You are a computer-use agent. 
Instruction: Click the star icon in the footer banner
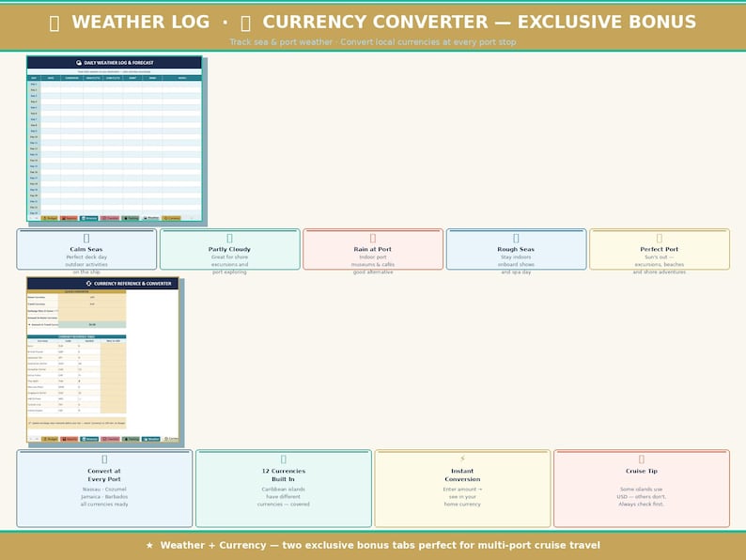point(149,545)
